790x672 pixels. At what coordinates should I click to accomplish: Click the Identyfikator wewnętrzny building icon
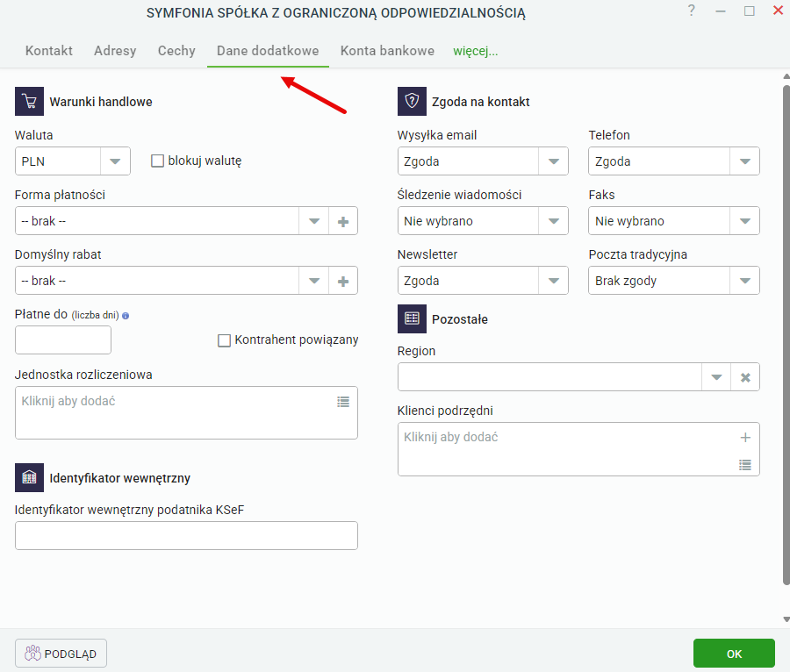(29, 478)
